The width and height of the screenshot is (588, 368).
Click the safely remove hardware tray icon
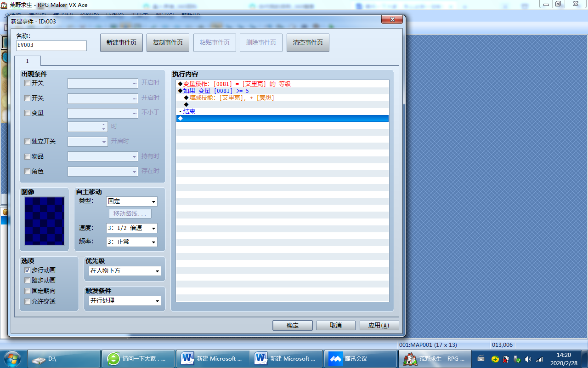517,359
